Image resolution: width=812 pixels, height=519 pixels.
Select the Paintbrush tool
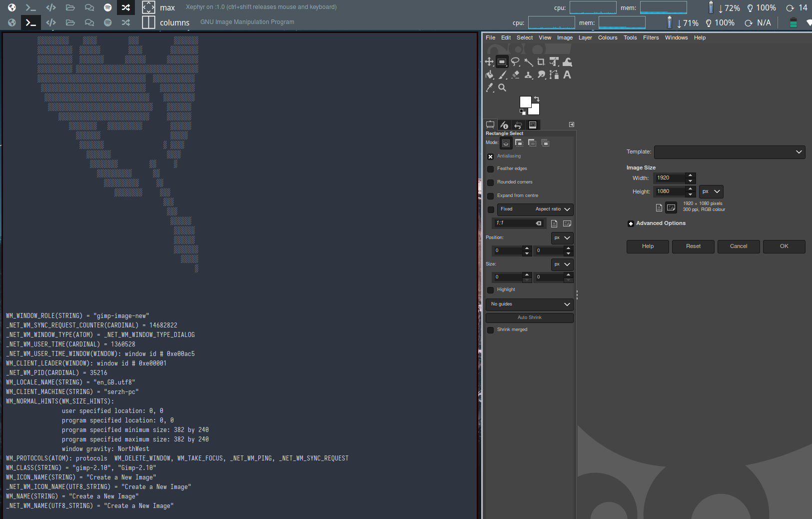click(502, 75)
